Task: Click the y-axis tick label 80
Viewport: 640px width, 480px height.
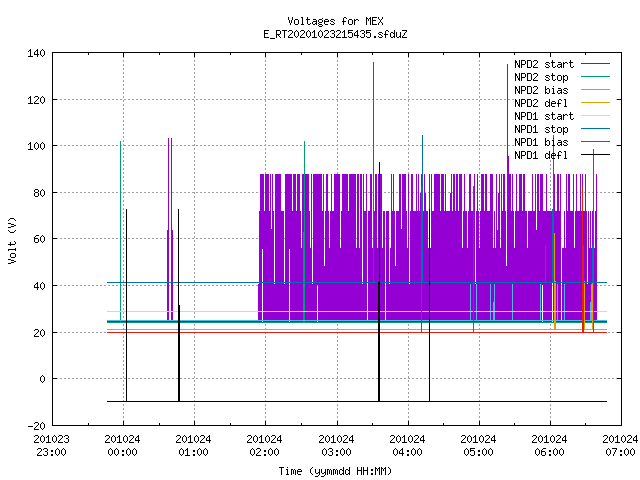Action: [x=40, y=193]
